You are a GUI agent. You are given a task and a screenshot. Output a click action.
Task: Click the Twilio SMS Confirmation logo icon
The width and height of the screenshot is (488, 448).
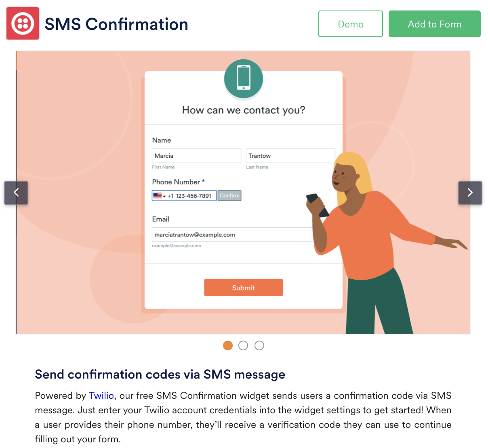click(x=23, y=23)
